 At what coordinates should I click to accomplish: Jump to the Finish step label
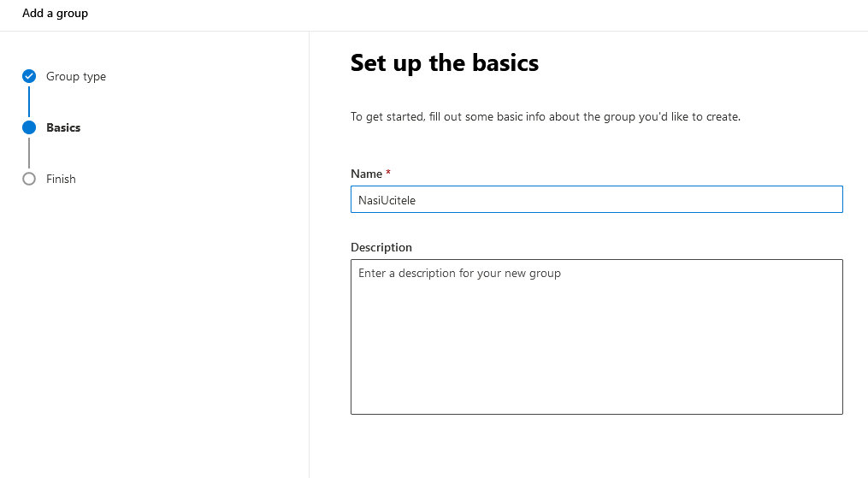pos(61,179)
